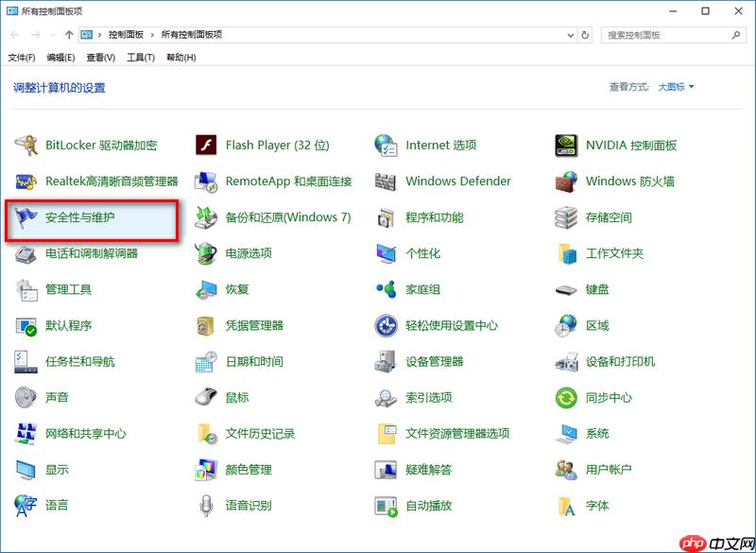Open 索引选项 magnifier icon
The height and width of the screenshot is (553, 756).
[386, 398]
